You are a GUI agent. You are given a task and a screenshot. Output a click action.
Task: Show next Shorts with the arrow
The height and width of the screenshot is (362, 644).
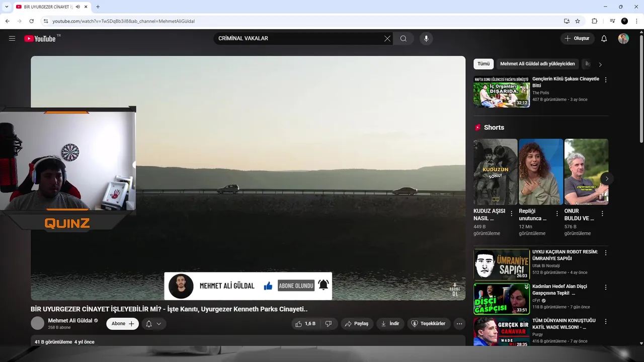coord(607,178)
